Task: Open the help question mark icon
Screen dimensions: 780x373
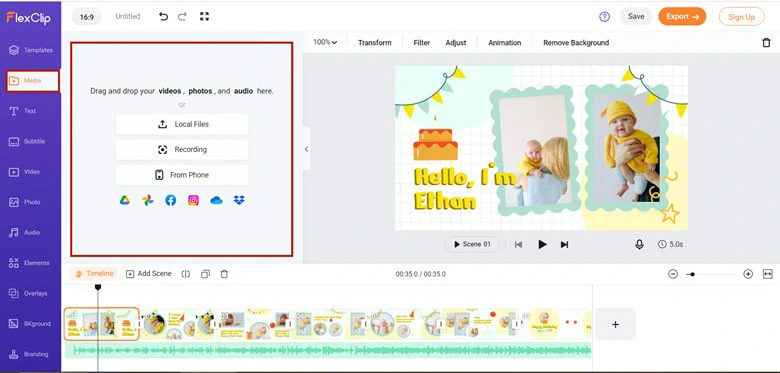Action: click(604, 17)
